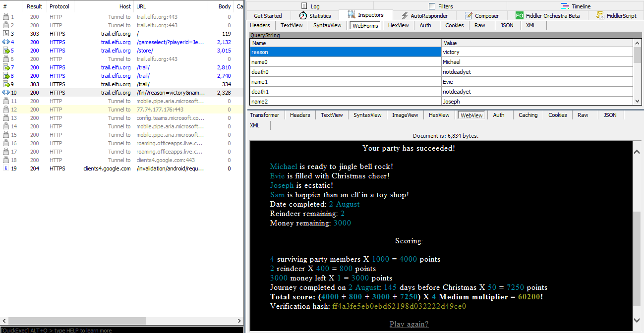Select the 'name0' name cell

(346, 62)
